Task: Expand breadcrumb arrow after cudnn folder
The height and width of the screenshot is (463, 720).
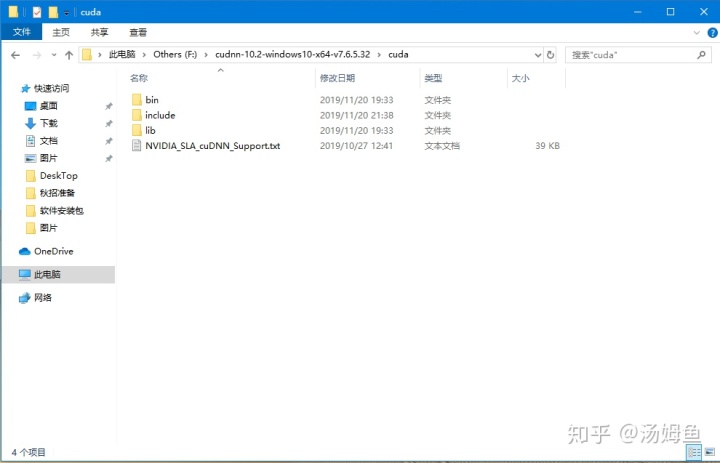Action: 379,55
